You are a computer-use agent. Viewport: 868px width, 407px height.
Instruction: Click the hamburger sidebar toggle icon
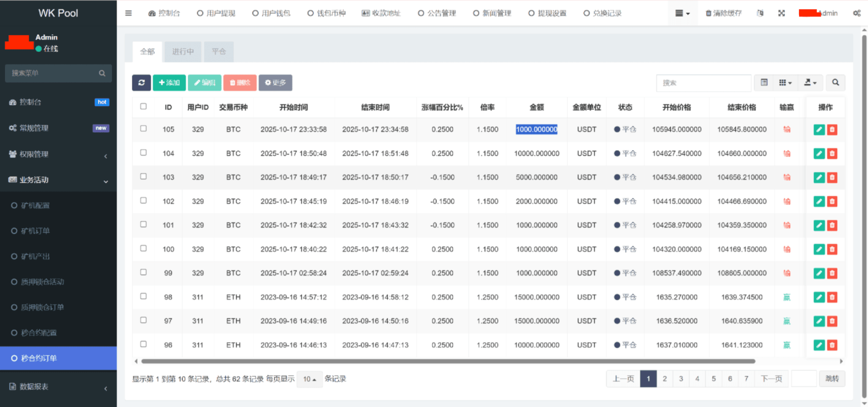tap(128, 13)
